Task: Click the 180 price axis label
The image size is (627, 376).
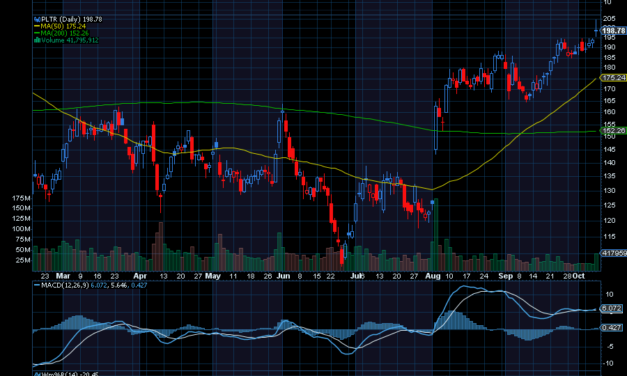Action: 609,68
